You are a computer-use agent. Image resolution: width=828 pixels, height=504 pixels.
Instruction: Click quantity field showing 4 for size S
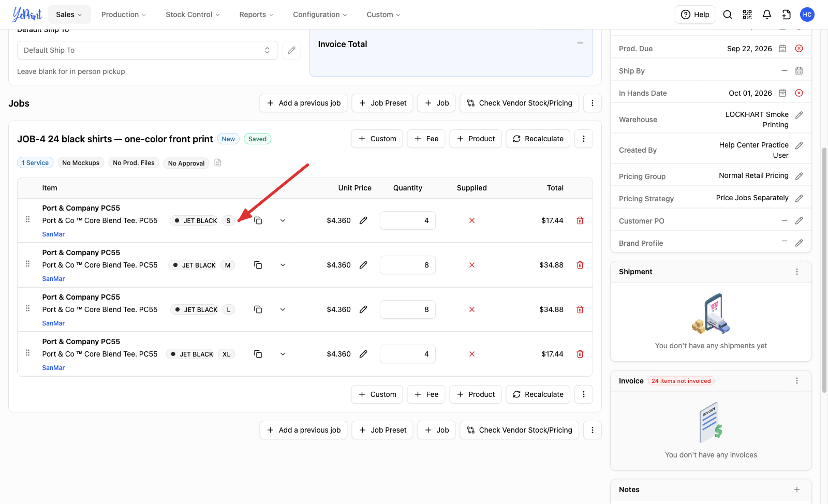tap(408, 220)
